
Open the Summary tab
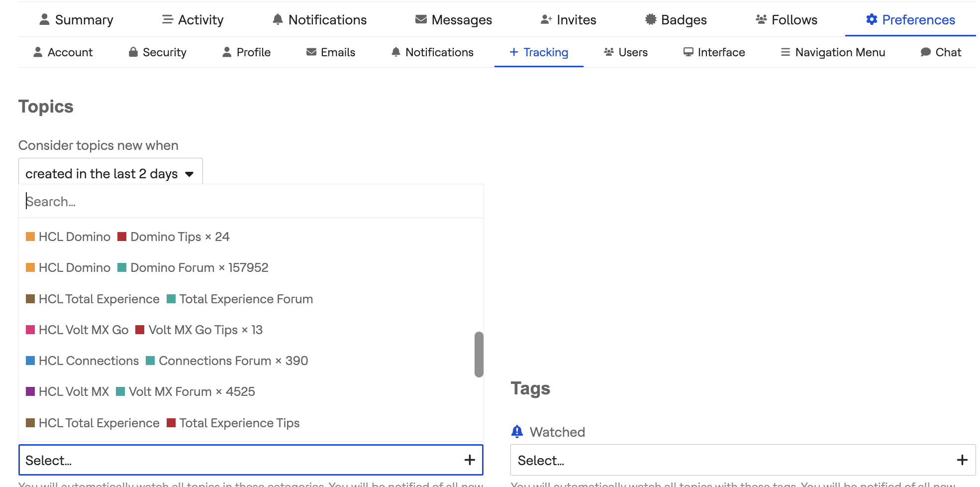pos(76,19)
